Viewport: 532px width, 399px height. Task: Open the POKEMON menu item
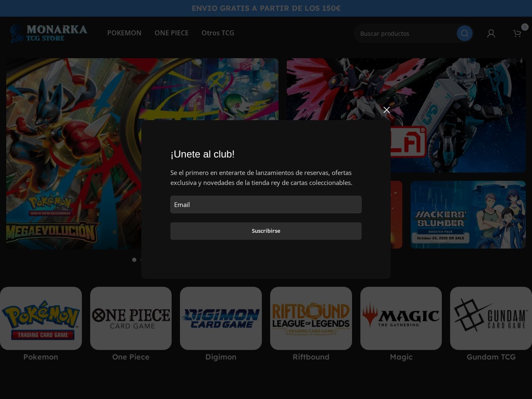(124, 33)
